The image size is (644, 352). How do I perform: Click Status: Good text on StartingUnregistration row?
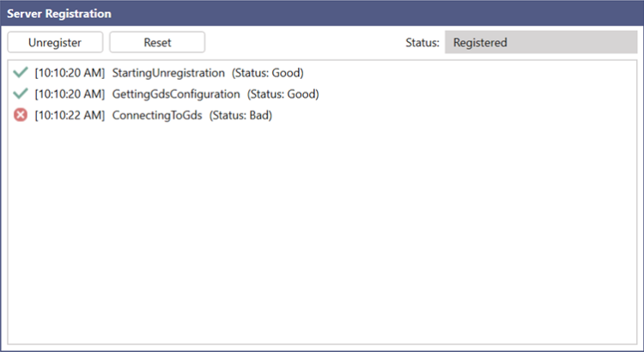[268, 73]
